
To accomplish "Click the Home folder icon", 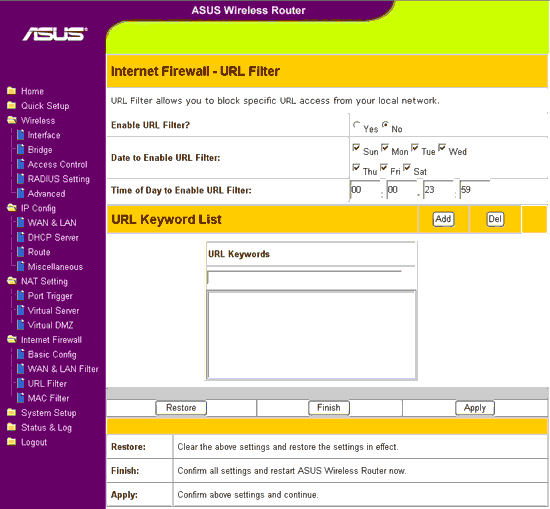I will pos(11,91).
